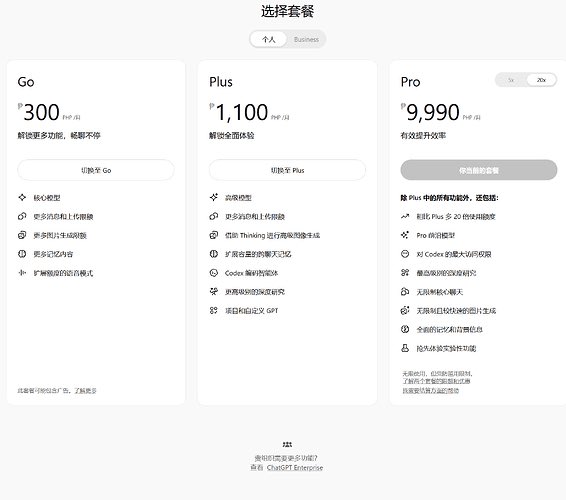
Task: Click the 核心模型 sparkle icon in Go card
Action: pos(22,197)
